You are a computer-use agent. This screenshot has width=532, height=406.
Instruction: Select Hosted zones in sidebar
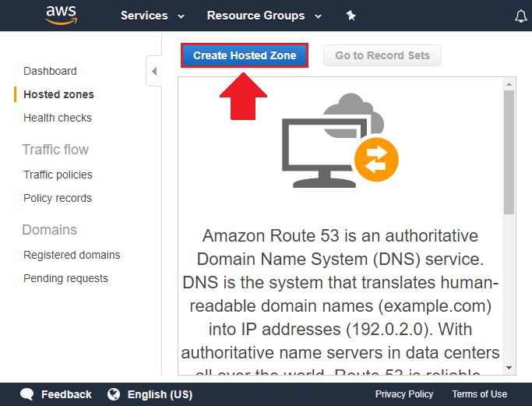(58, 94)
